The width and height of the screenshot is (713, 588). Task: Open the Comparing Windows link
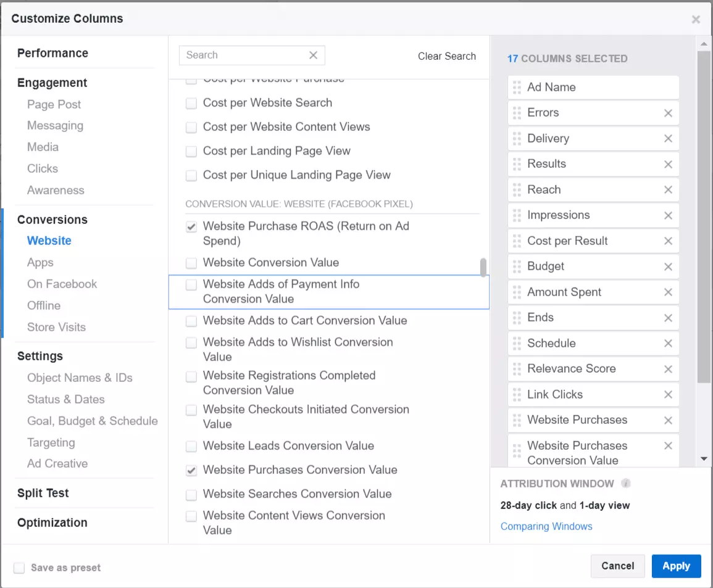[546, 527]
